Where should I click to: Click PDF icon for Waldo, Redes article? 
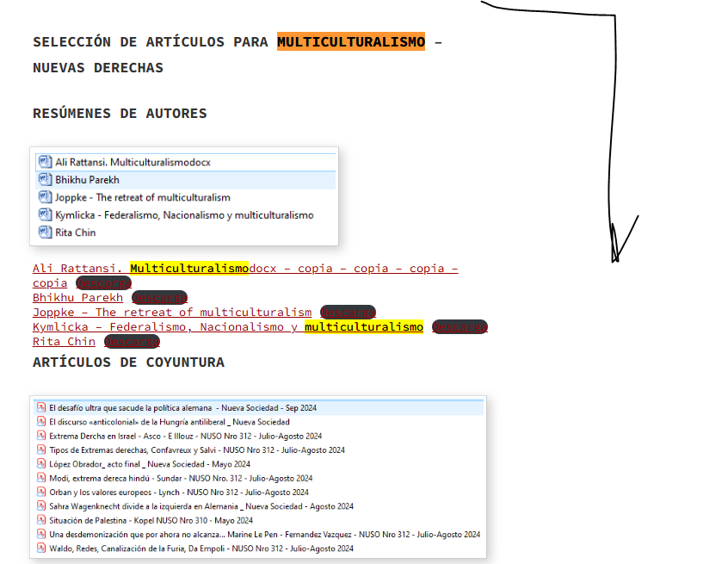40,548
